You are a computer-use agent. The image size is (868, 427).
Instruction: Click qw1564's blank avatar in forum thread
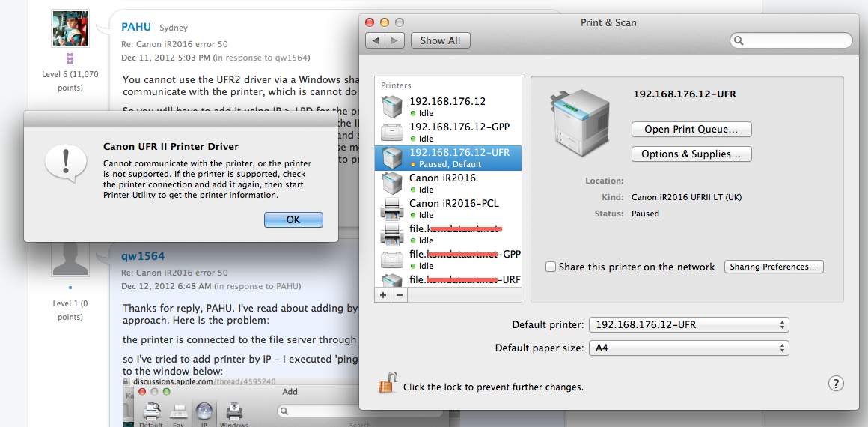click(x=70, y=259)
